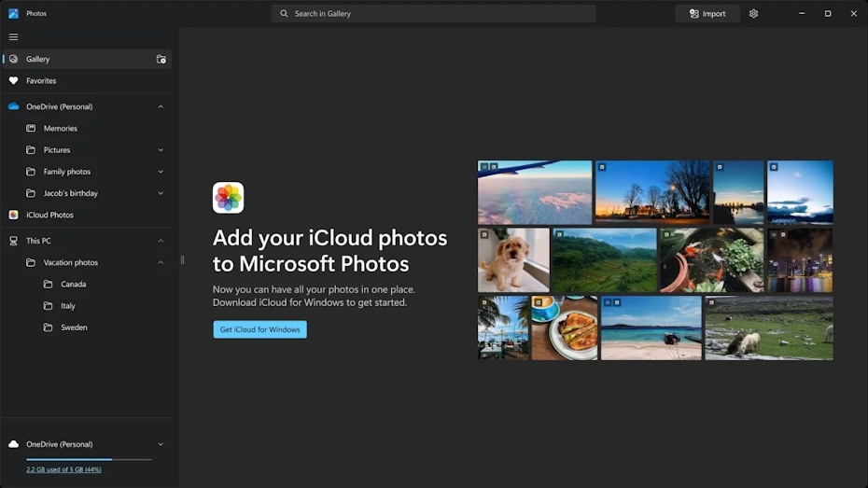The width and height of the screenshot is (868, 488).
Task: Open the 2.2 GB used storage link
Action: (x=63, y=469)
